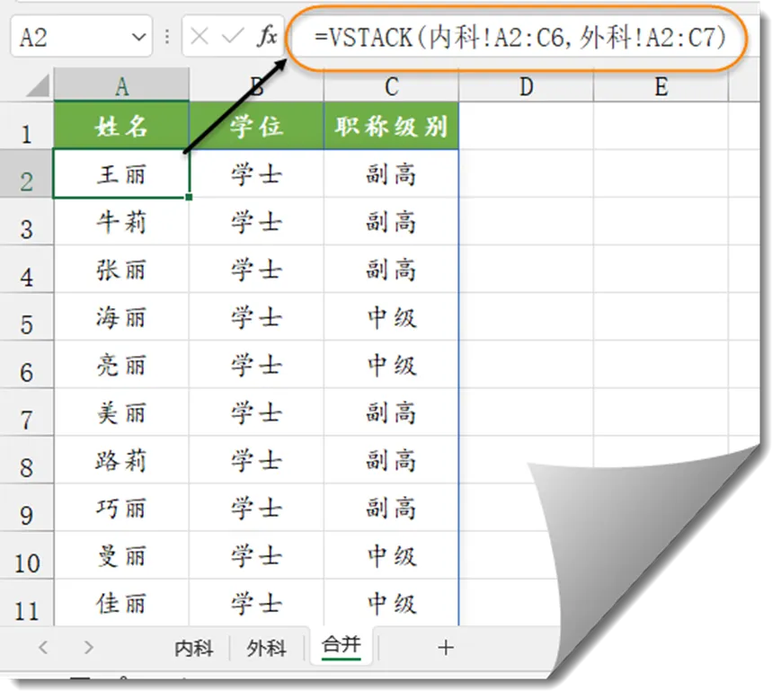Click the previous sheet navigation arrow
This screenshot has height=700, width=781.
click(43, 647)
